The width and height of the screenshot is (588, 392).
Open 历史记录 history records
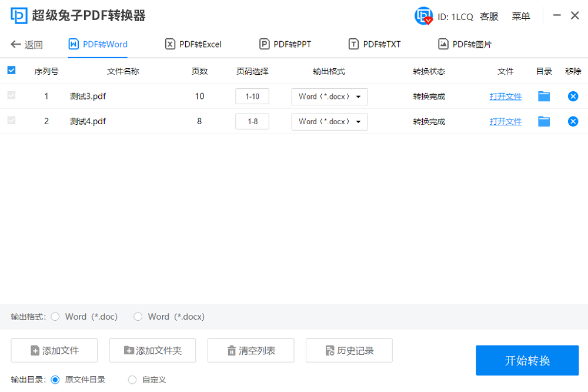[349, 350]
